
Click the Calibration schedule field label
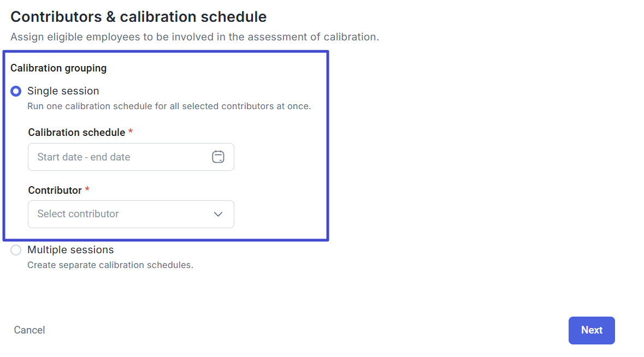pyautogui.click(x=76, y=133)
